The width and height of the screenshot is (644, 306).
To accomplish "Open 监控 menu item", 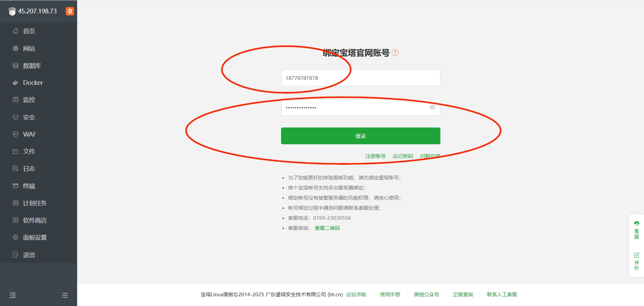I will 39,100.
